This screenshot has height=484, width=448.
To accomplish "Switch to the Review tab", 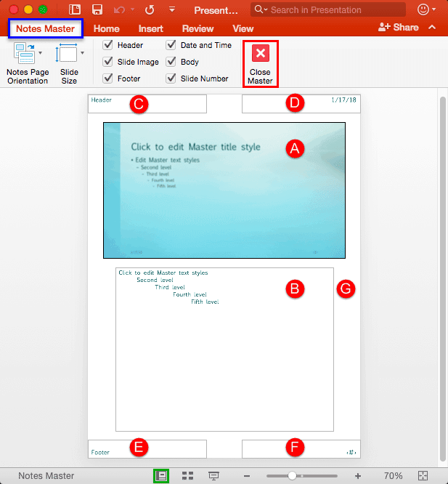I will (197, 28).
